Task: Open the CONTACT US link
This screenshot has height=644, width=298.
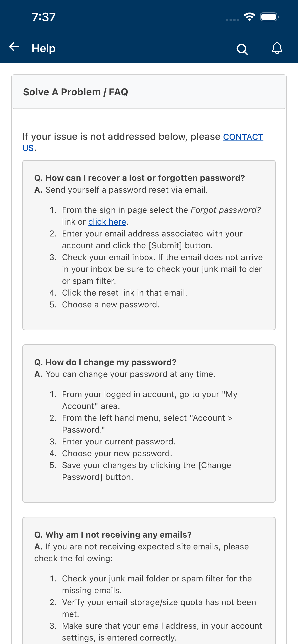Action: tap(143, 142)
